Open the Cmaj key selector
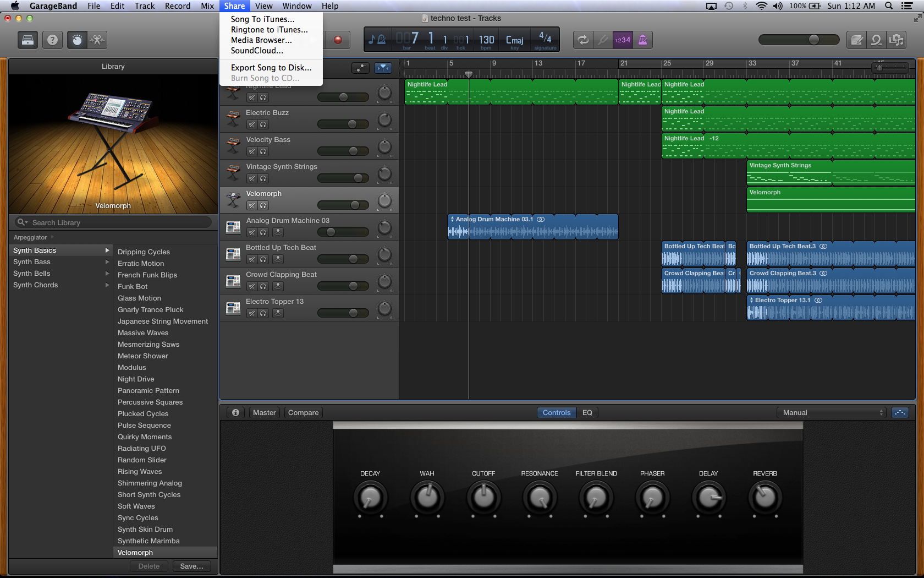This screenshot has width=924, height=578. [x=515, y=40]
